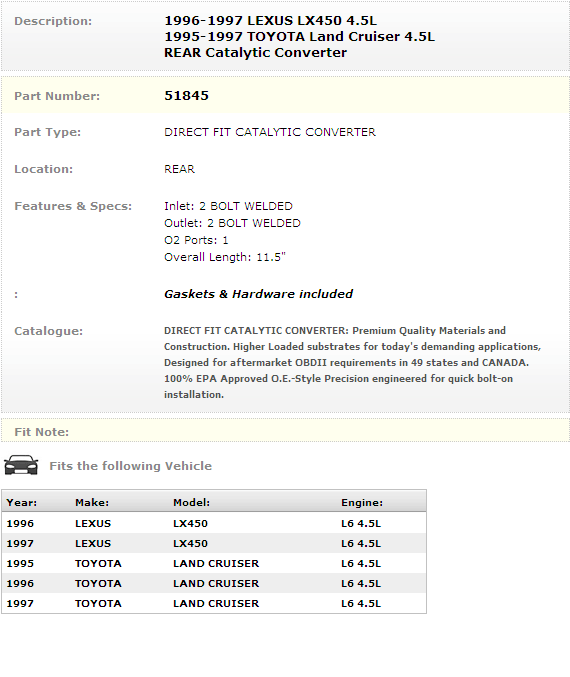
Task: Click the Engine column header
Action: pyautogui.click(x=362, y=503)
